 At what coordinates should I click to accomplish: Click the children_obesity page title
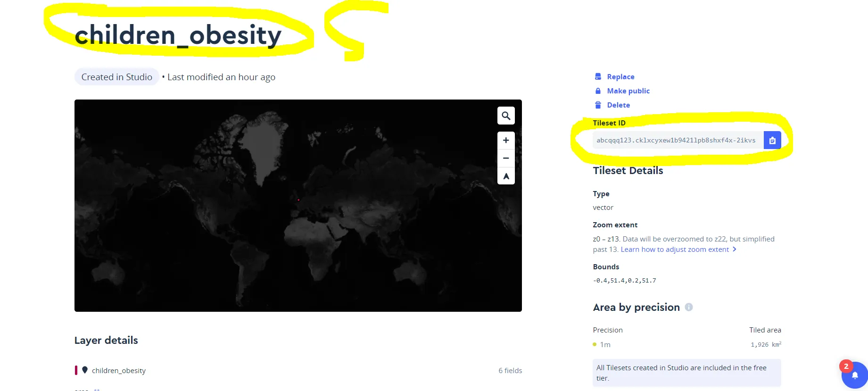178,35
